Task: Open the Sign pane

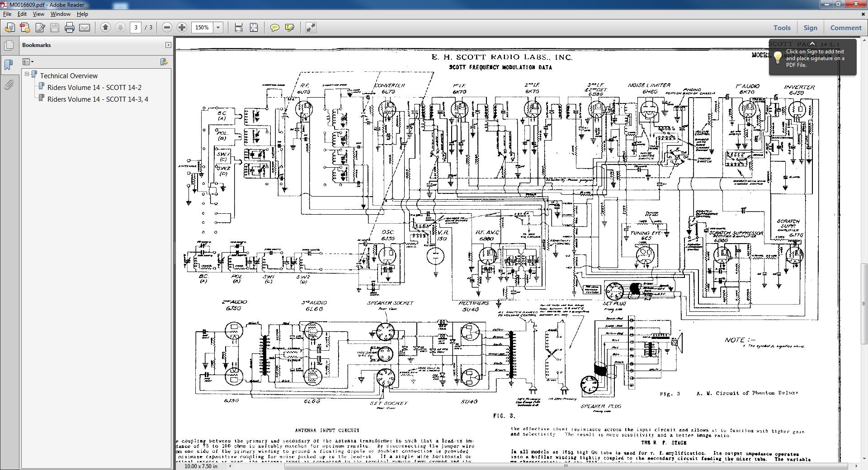Action: click(810, 28)
